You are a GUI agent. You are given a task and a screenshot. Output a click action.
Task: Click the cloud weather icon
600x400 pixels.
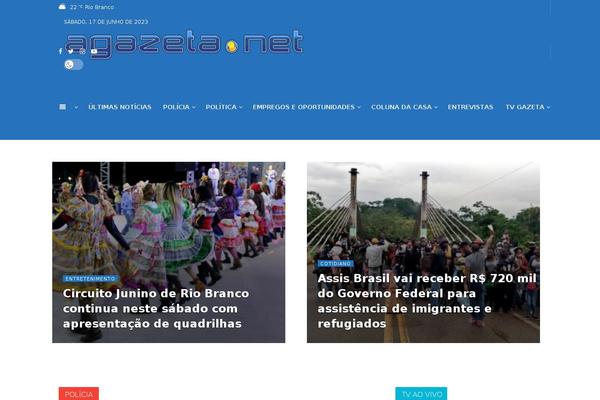click(x=62, y=7)
